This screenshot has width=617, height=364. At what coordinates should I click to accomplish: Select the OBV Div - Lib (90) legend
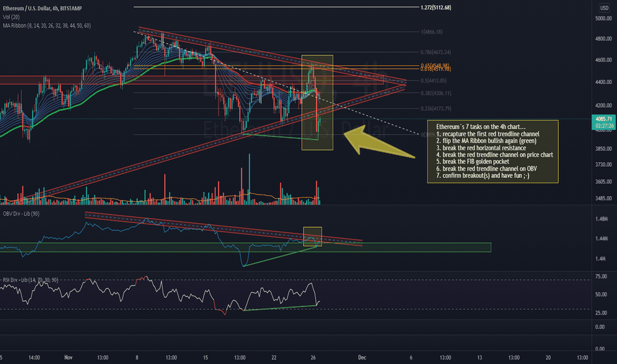(21, 214)
